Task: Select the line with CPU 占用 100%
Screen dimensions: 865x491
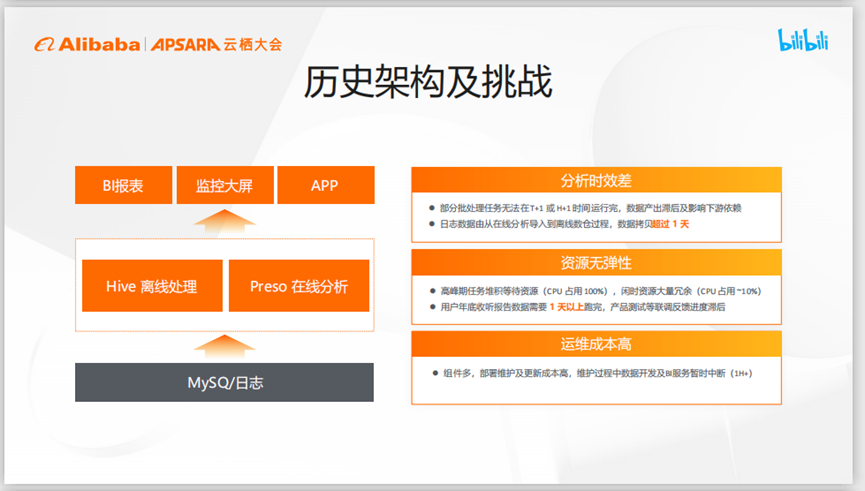Action: (595, 291)
